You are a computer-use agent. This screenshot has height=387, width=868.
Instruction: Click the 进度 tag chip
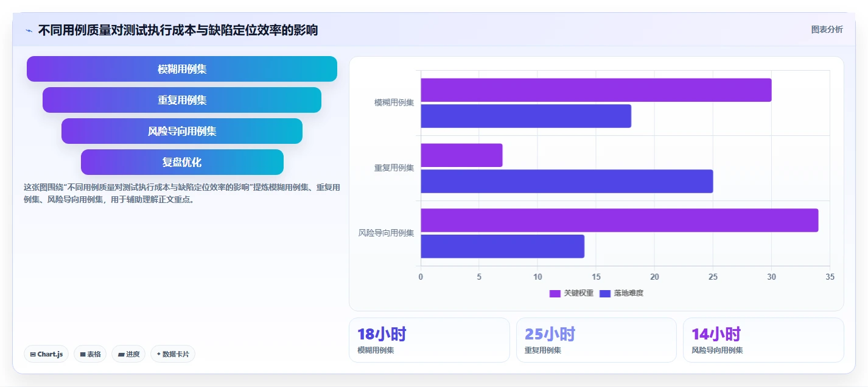pyautogui.click(x=128, y=354)
